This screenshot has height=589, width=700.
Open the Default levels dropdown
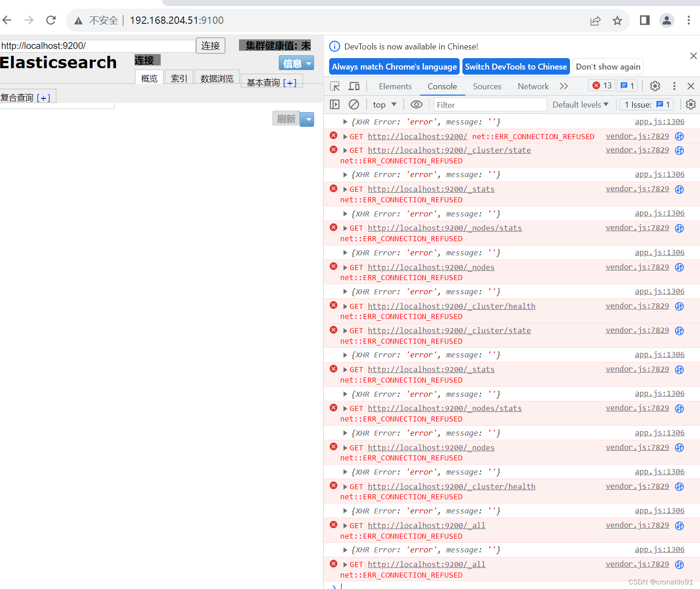581,104
